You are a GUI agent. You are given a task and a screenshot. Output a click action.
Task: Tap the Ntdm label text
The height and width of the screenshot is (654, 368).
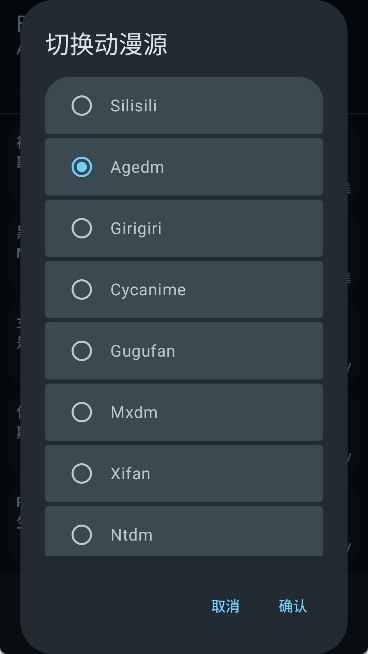click(131, 535)
